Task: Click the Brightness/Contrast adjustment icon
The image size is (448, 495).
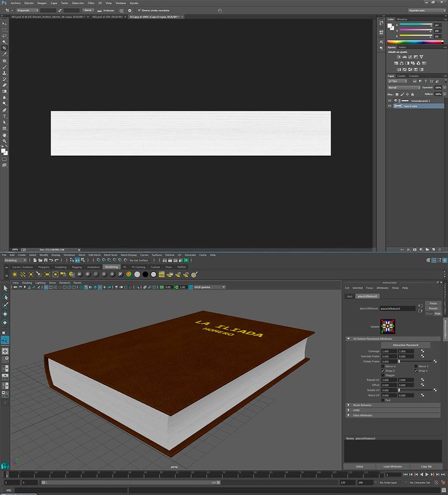Action: tap(398, 57)
